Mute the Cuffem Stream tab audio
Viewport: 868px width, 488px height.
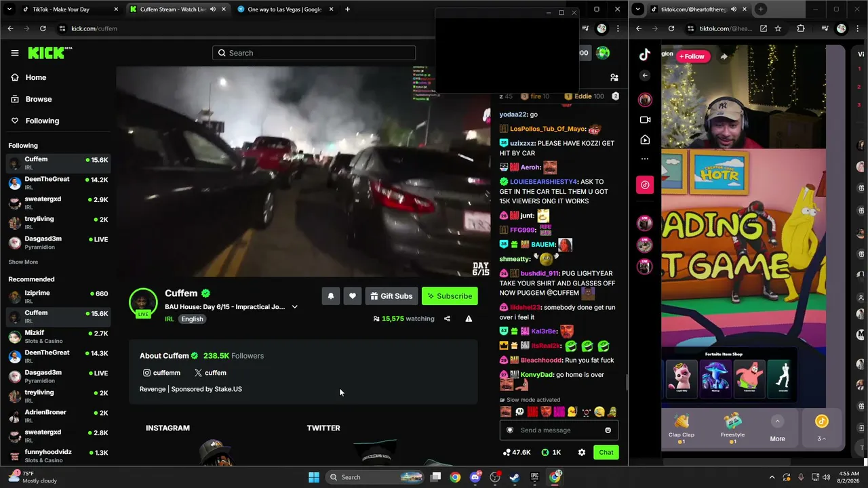pos(213,9)
